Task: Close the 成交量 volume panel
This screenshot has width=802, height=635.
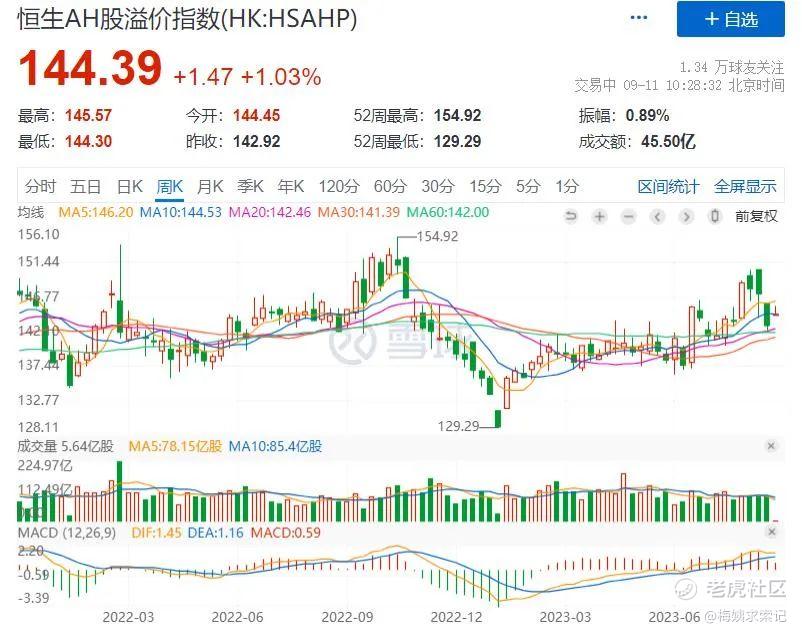Action: pos(771,446)
